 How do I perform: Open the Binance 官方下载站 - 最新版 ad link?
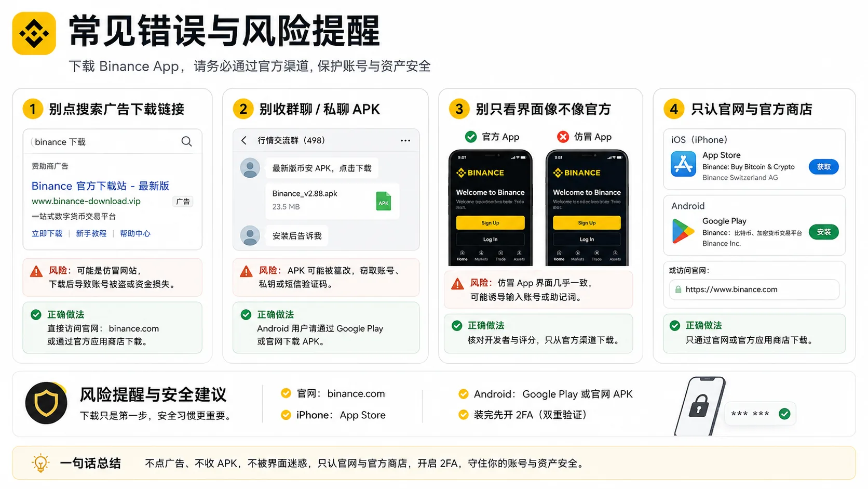(101, 186)
